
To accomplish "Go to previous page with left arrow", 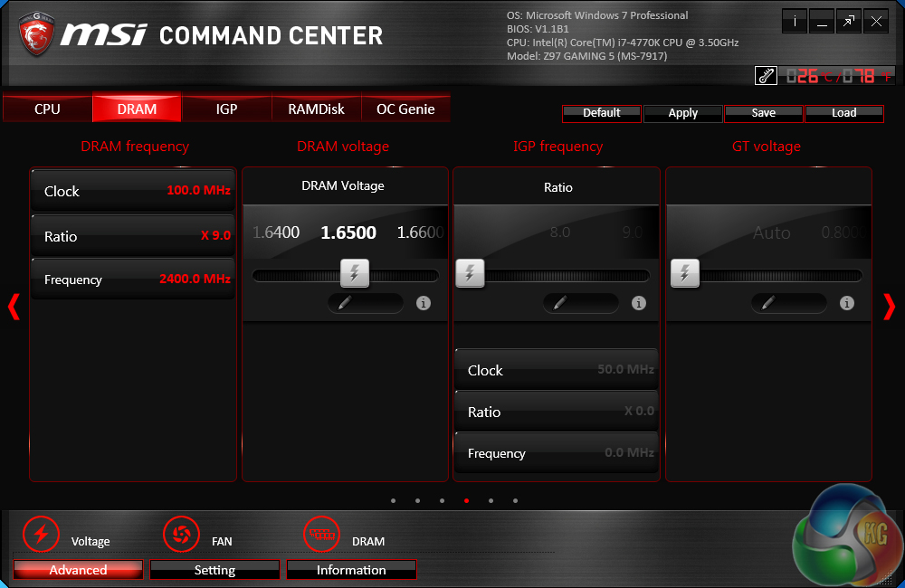I will pos(14,307).
